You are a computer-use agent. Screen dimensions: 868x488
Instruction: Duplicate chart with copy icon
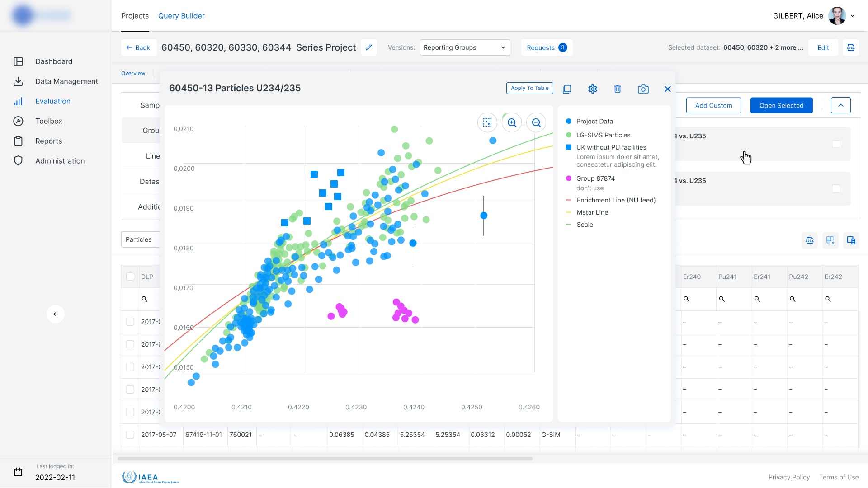pos(567,89)
